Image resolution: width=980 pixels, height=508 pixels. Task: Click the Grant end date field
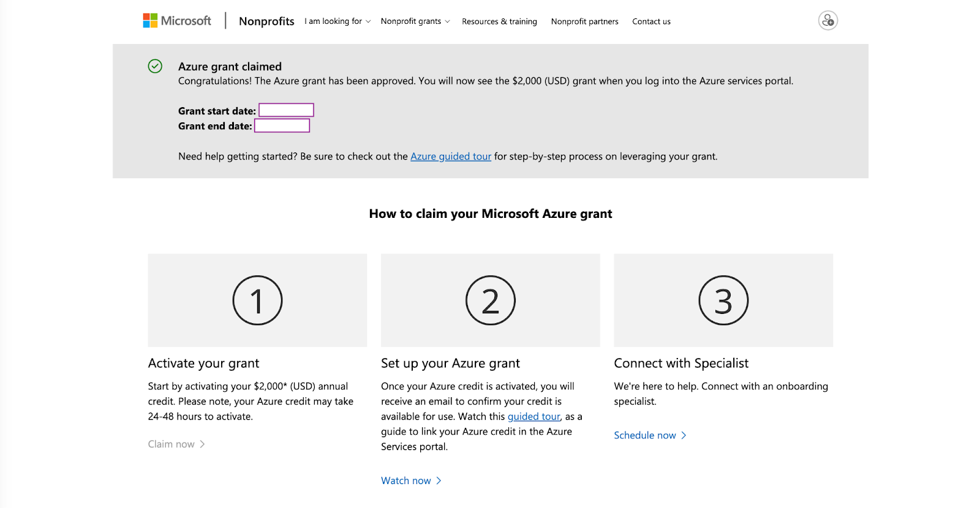[282, 125]
